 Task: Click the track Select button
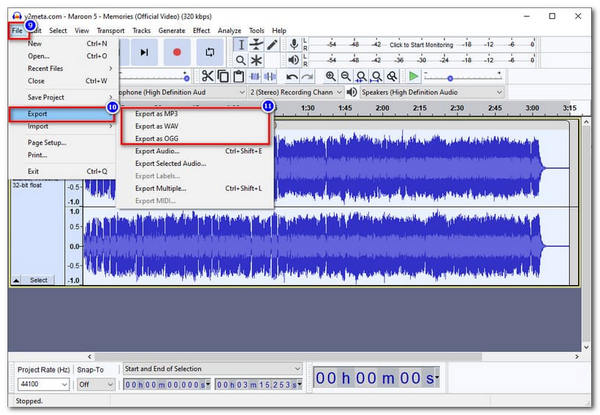(x=38, y=280)
